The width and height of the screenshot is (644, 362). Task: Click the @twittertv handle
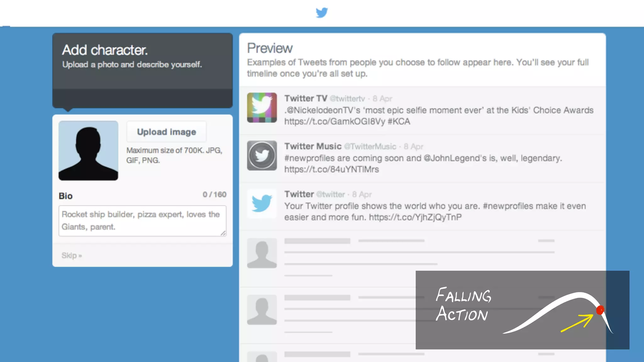347,99
